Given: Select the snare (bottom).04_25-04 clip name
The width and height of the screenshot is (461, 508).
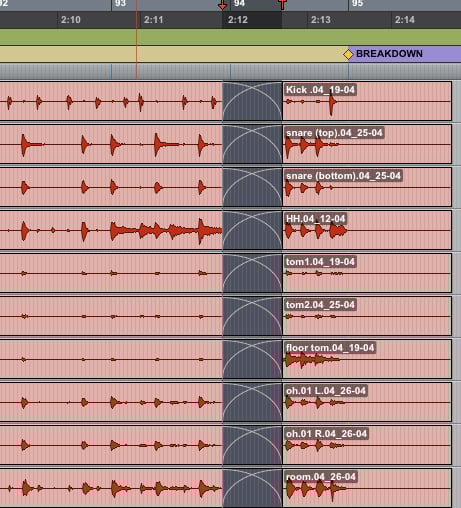Looking at the screenshot, I should (343, 176).
